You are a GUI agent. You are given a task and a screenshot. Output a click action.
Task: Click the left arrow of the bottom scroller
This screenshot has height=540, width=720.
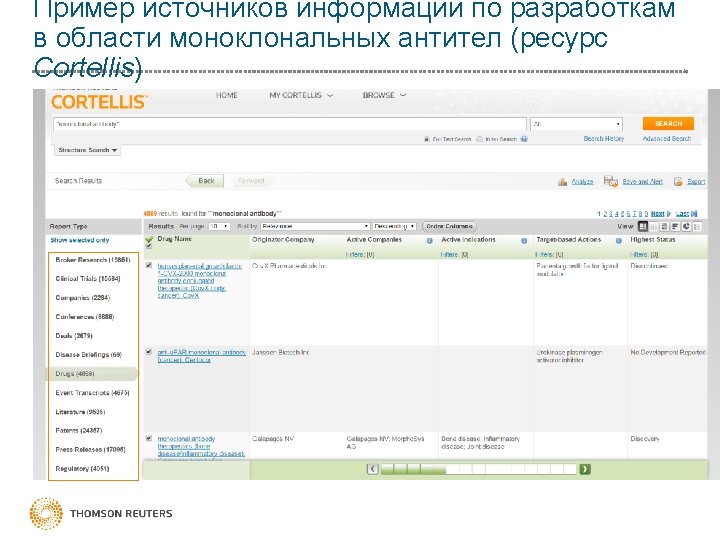point(373,469)
